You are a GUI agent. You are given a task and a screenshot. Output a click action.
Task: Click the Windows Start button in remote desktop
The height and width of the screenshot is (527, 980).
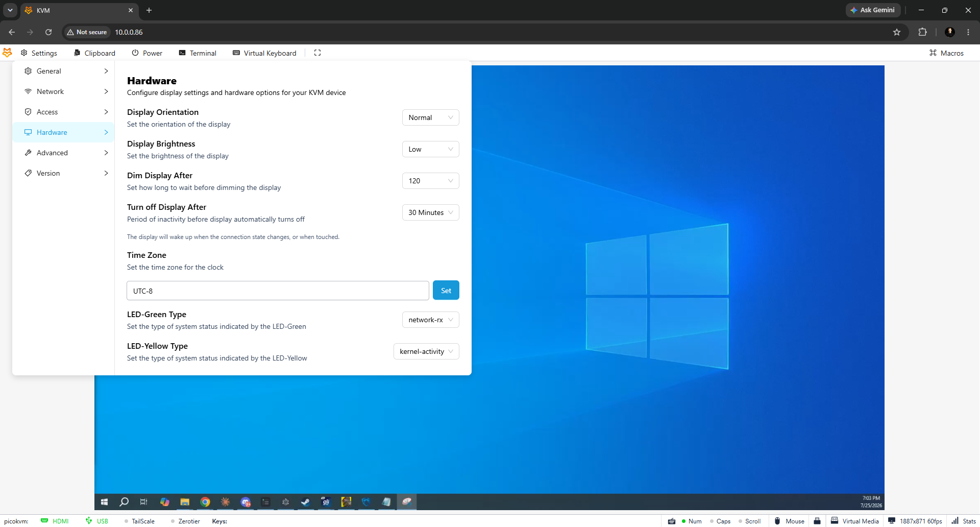[104, 502]
